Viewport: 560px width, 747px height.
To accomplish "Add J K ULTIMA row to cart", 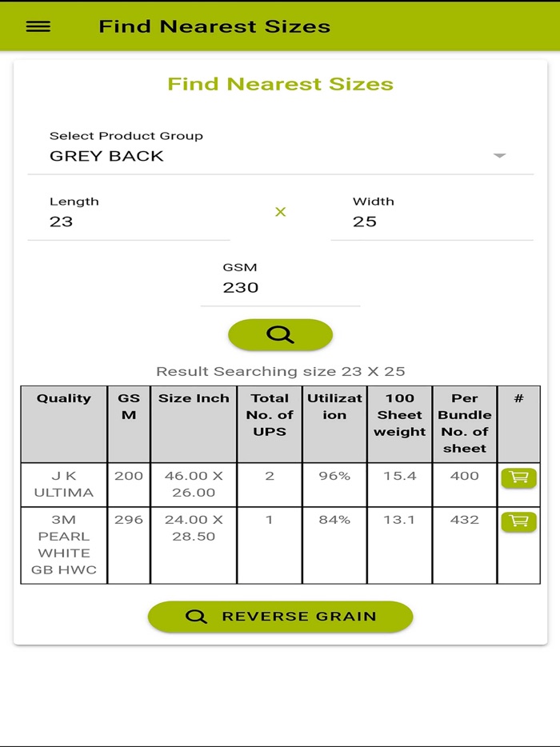I will coord(518,478).
